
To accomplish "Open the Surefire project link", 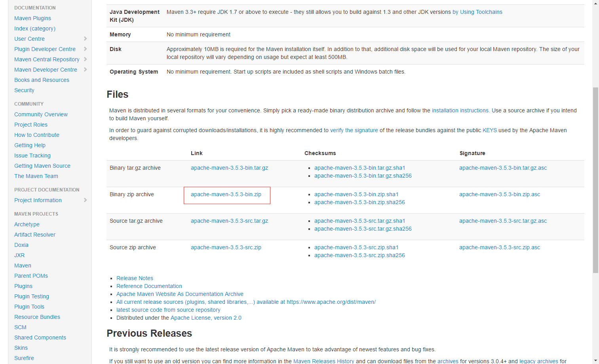I will (x=24, y=358).
